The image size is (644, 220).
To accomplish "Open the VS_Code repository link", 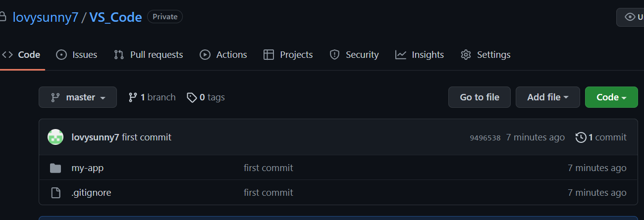I will (115, 17).
